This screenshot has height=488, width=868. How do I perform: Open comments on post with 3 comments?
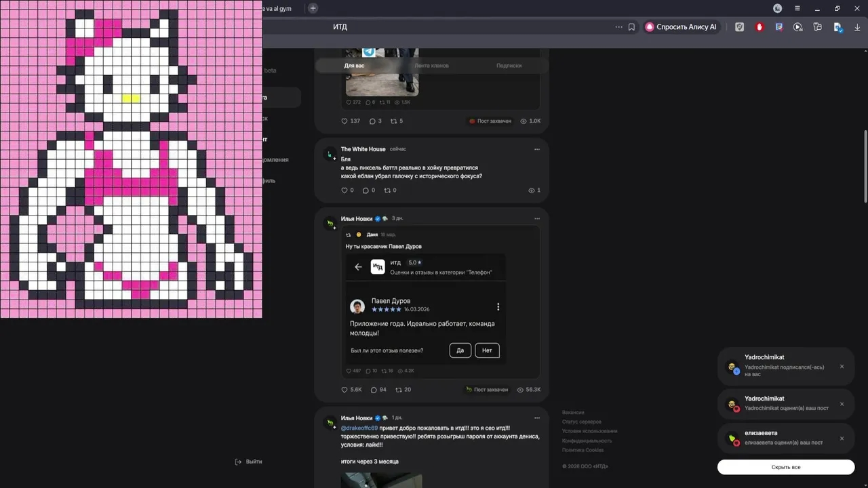375,121
